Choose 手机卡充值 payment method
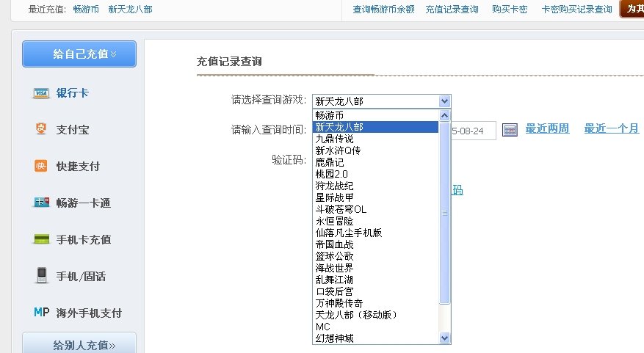This screenshot has width=644, height=353. tap(84, 239)
